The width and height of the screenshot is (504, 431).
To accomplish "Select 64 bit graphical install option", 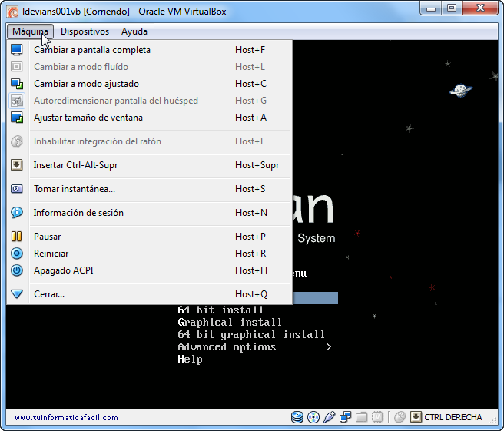I will (x=251, y=334).
